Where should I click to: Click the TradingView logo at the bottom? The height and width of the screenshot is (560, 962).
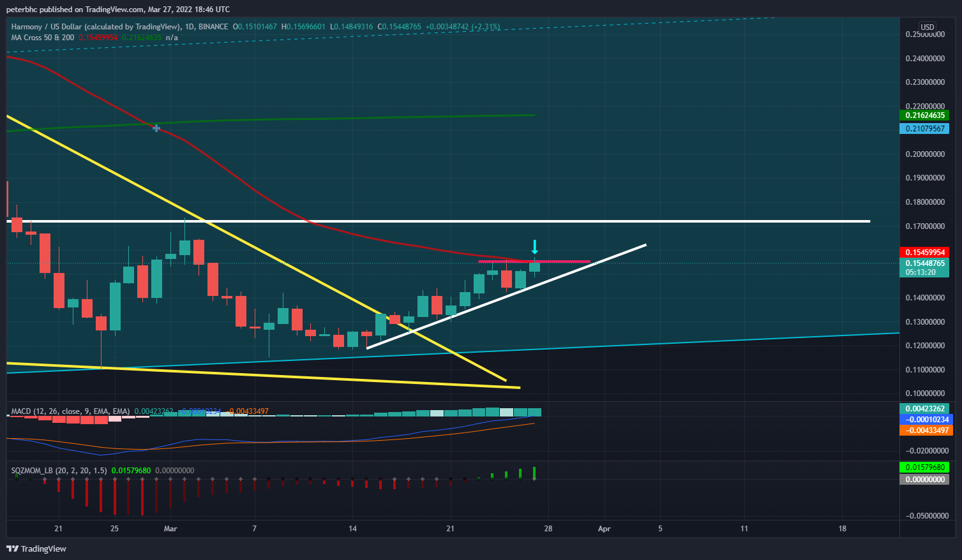(36, 549)
